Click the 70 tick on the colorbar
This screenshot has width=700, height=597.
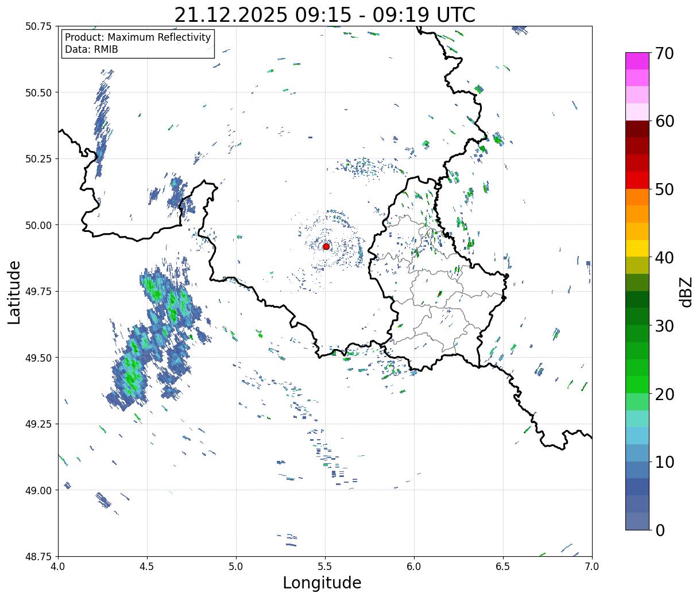click(664, 53)
